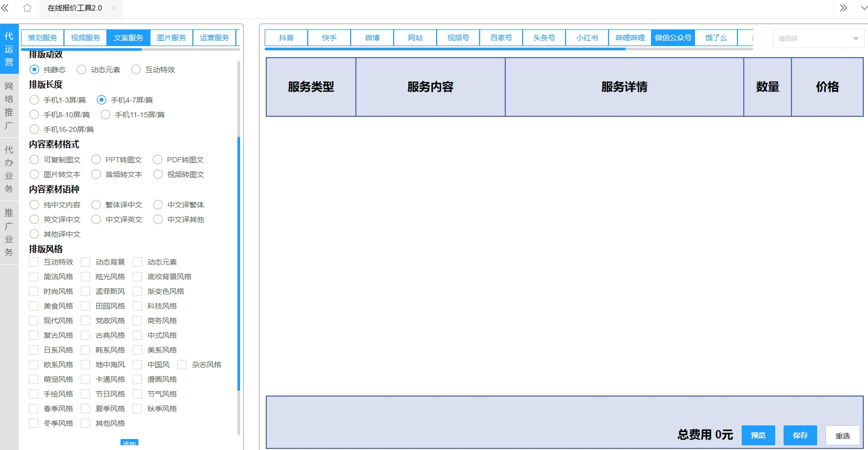Close the 在线报价工具2.0 tab
The image size is (868, 450).
click(114, 8)
